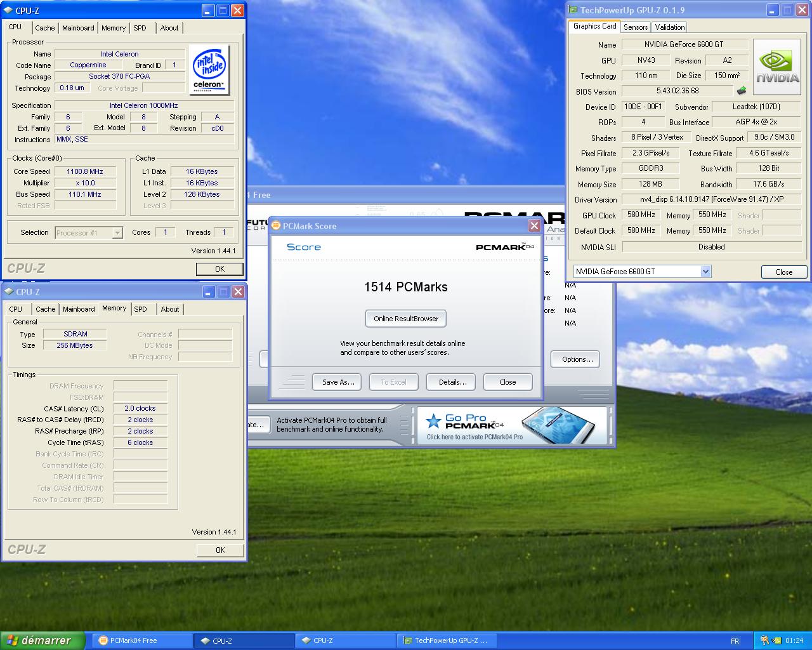Click the CAS# Latency value 2.0 clocks
This screenshot has height=650, width=812.
point(140,408)
